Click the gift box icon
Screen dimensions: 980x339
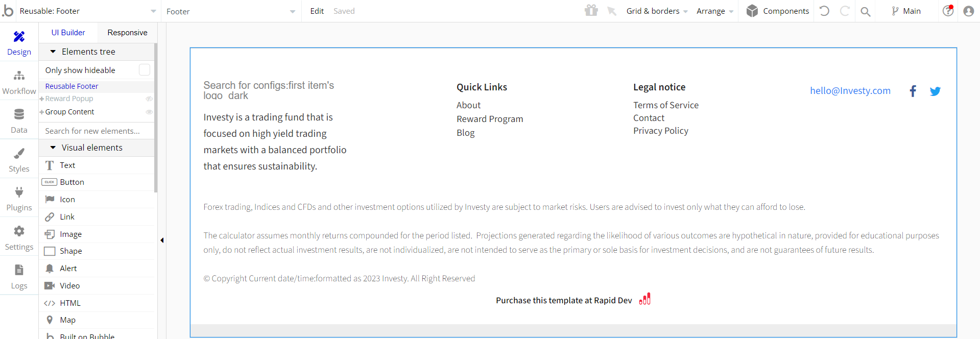pyautogui.click(x=591, y=11)
